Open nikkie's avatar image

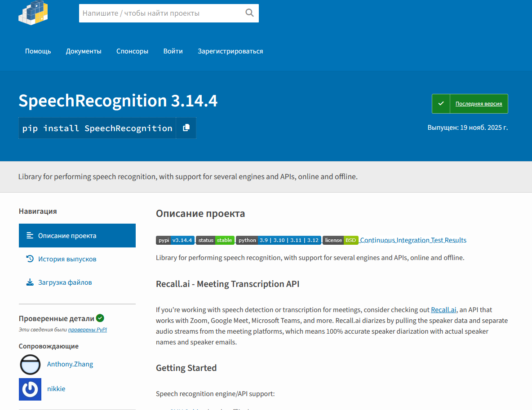(x=30, y=389)
